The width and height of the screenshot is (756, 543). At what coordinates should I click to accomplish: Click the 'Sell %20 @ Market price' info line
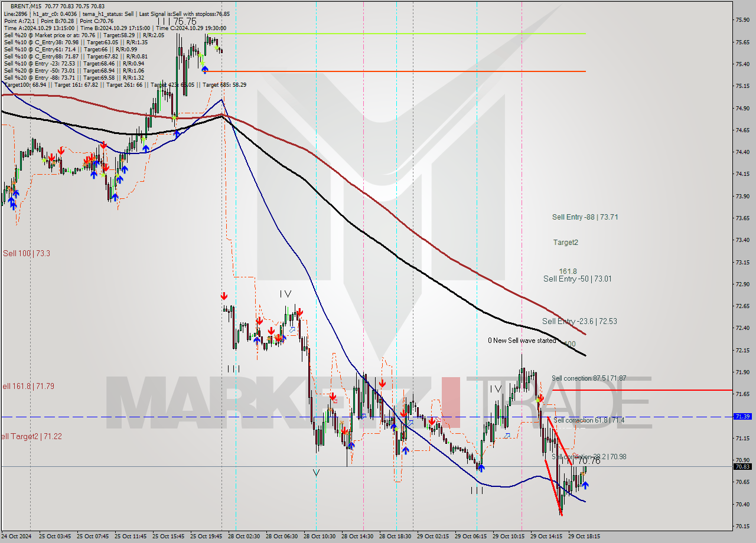(84, 35)
